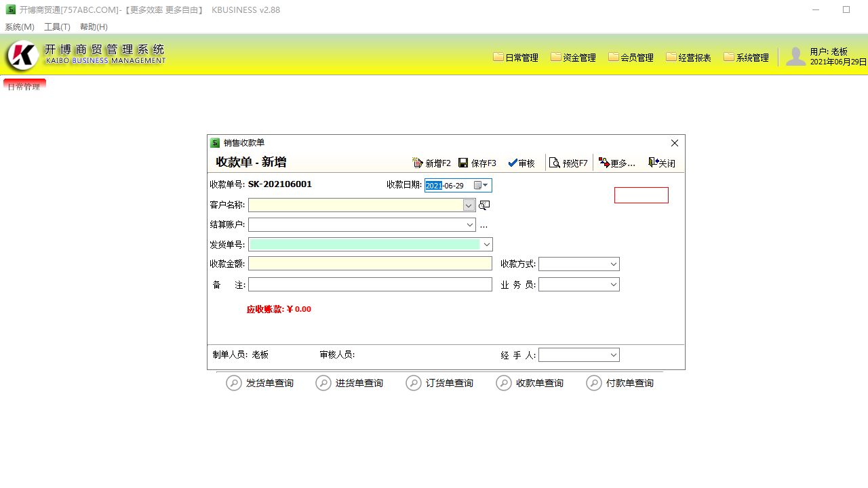Expand the 收款方式 payment method dropdown
868x488 pixels.
click(614, 264)
